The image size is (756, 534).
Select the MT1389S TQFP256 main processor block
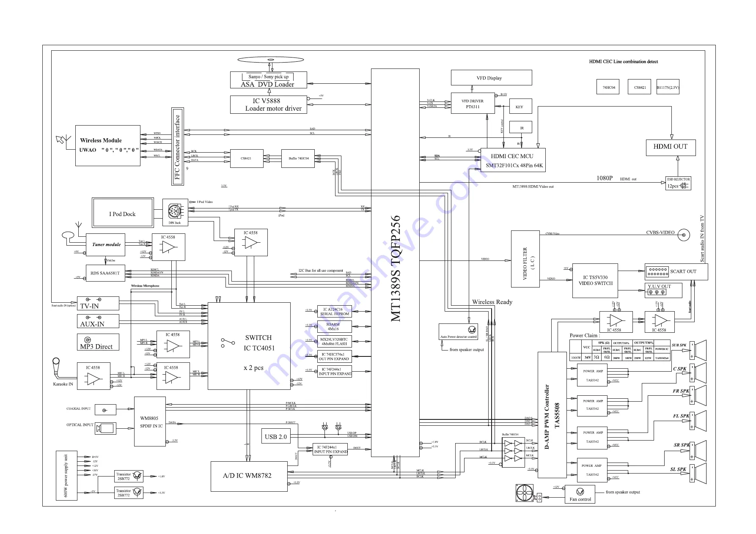click(395, 263)
